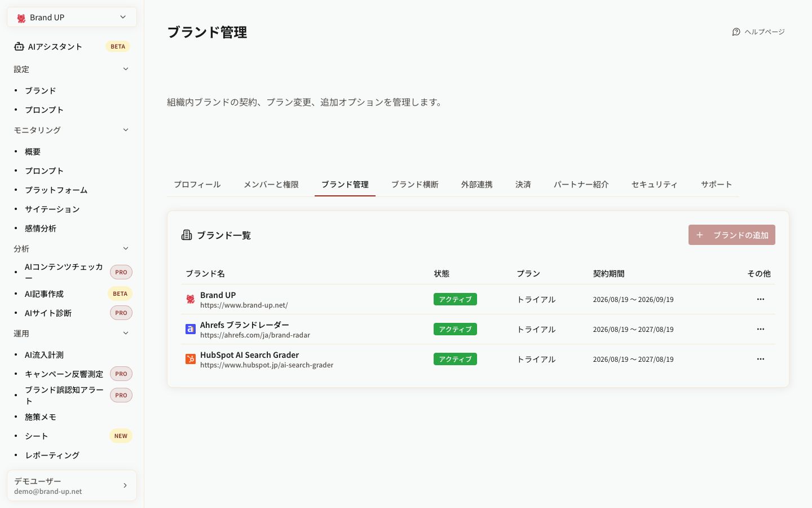The image size is (812, 508).
Task: Collapse the 分析 section chevron
Action: point(126,248)
